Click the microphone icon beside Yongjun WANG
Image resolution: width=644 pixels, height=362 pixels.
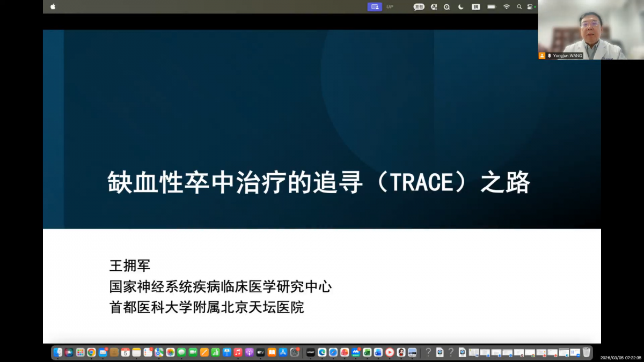[550, 56]
